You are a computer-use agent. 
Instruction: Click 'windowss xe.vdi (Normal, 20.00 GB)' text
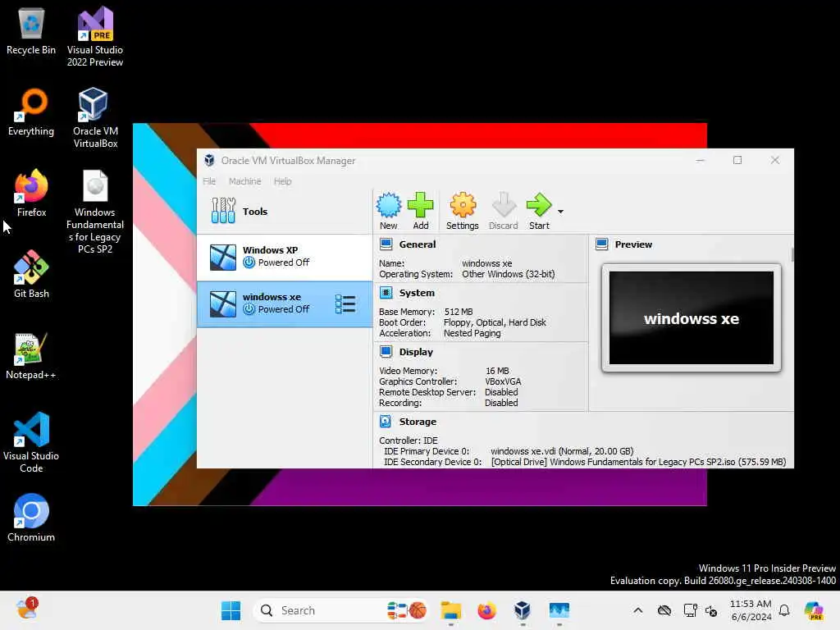coord(562,451)
